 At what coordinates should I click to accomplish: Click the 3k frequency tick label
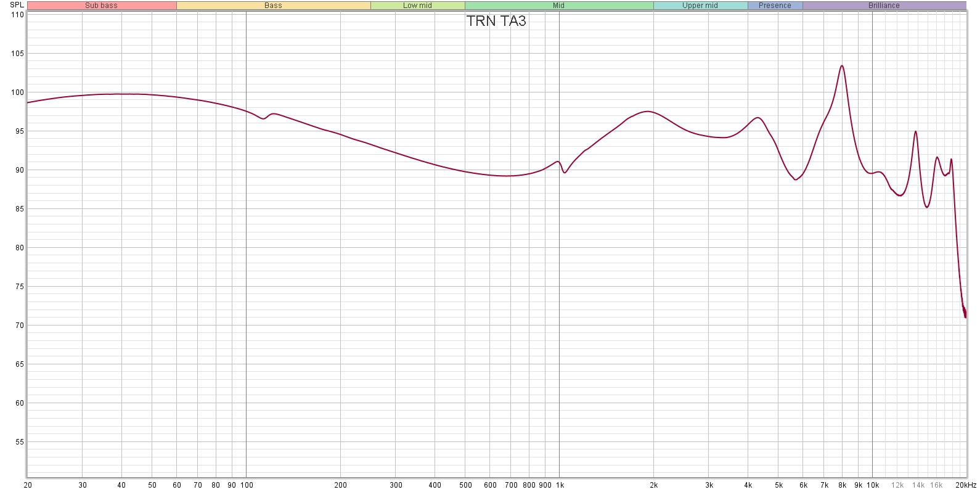coord(709,485)
